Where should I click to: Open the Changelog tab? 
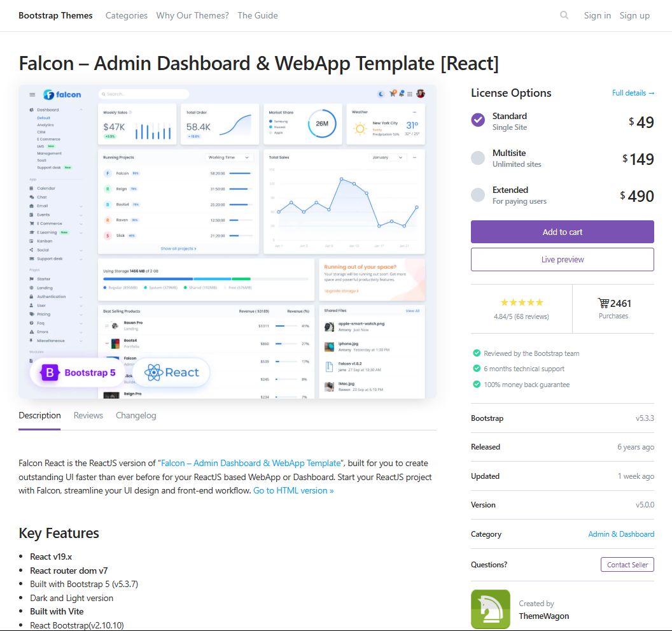click(x=136, y=415)
